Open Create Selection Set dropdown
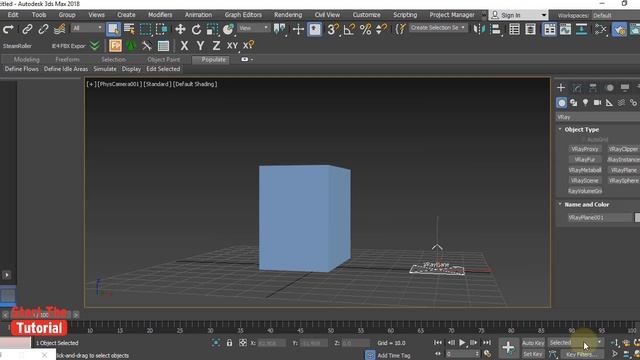 point(438,28)
